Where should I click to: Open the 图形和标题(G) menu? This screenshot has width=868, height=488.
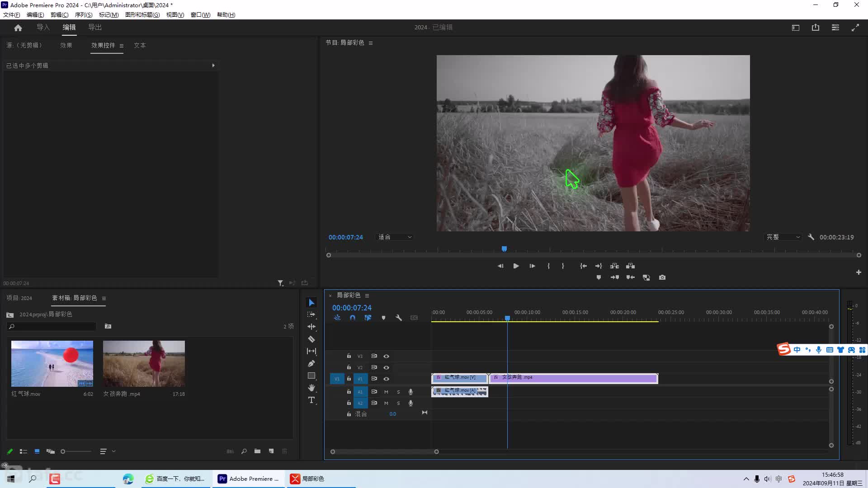(x=142, y=14)
